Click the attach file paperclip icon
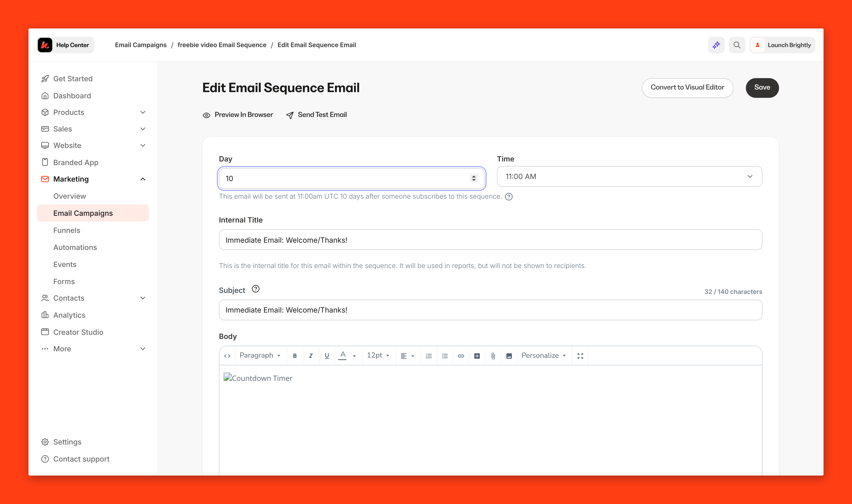 (493, 355)
